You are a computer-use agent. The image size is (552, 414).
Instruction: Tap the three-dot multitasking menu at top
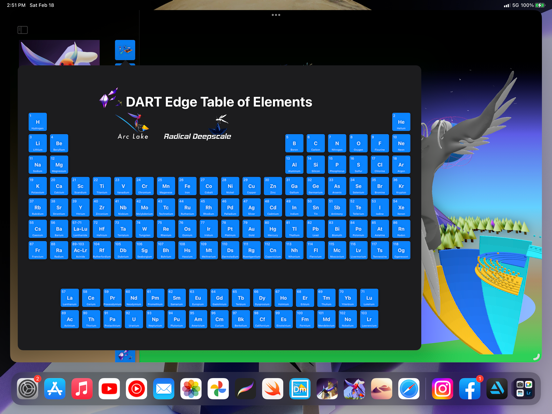point(276,15)
